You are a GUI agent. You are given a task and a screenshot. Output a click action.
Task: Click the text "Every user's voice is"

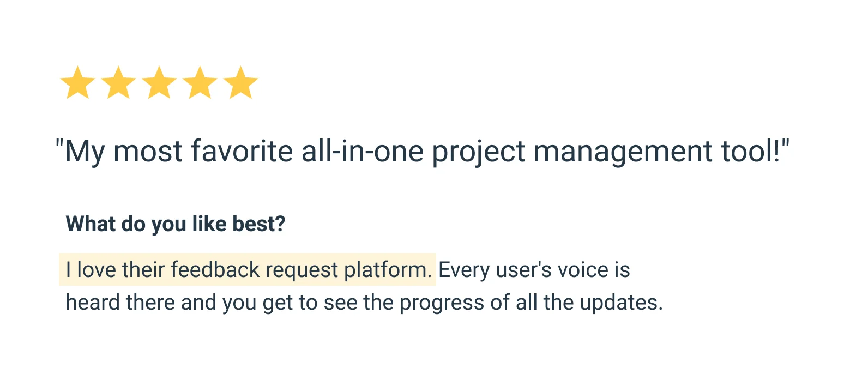[x=534, y=270]
